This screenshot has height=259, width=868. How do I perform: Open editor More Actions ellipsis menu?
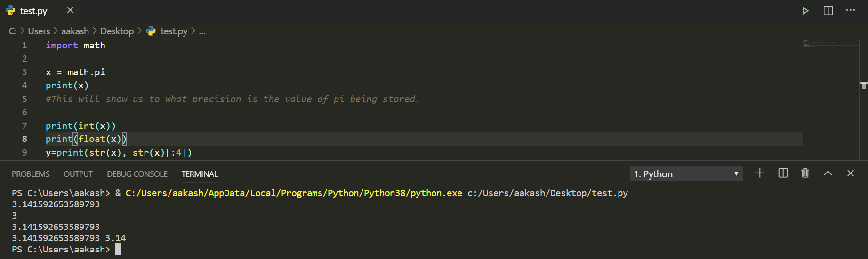[x=851, y=10]
